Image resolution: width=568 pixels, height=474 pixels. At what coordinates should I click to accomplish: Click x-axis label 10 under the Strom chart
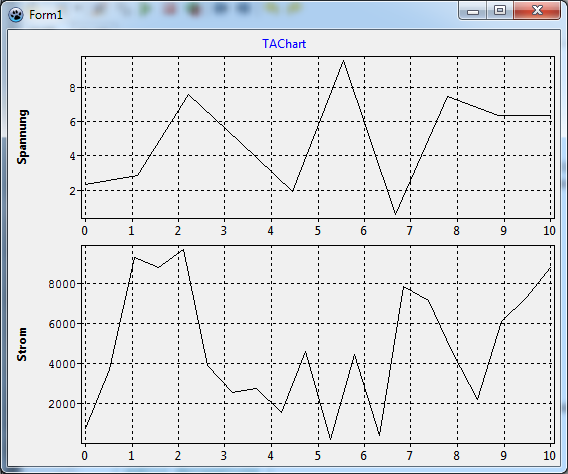(x=549, y=456)
